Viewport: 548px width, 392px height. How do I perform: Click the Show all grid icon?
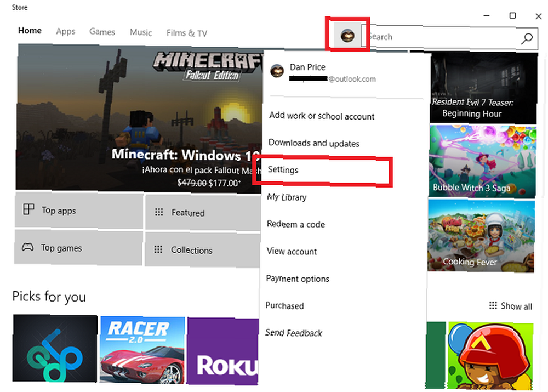pos(493,305)
